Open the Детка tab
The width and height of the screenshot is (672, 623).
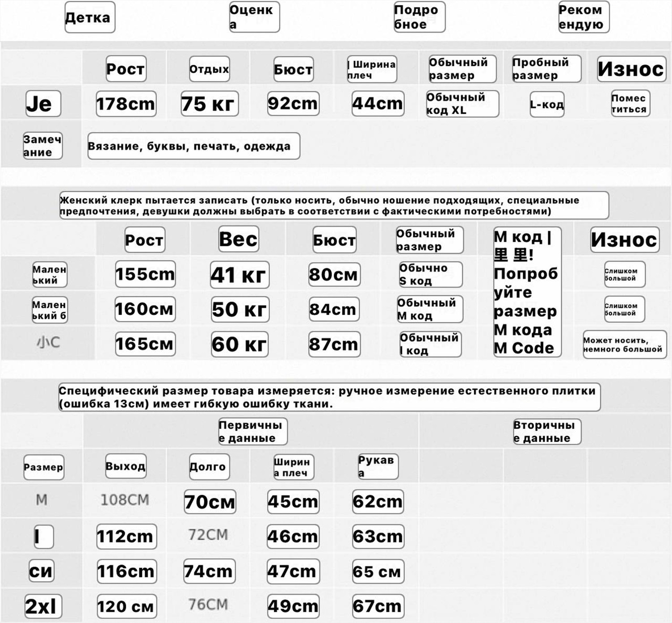[x=90, y=17]
